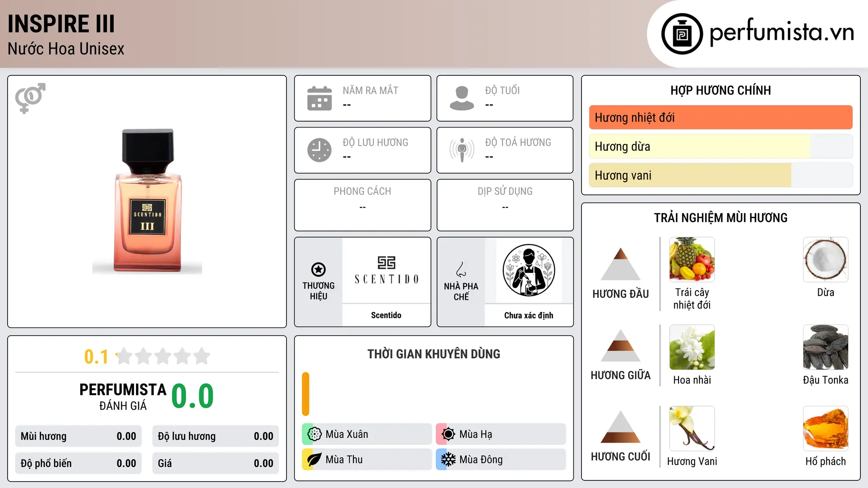Click the nose icon above Nhà pha chế
The image size is (868, 488).
click(461, 269)
